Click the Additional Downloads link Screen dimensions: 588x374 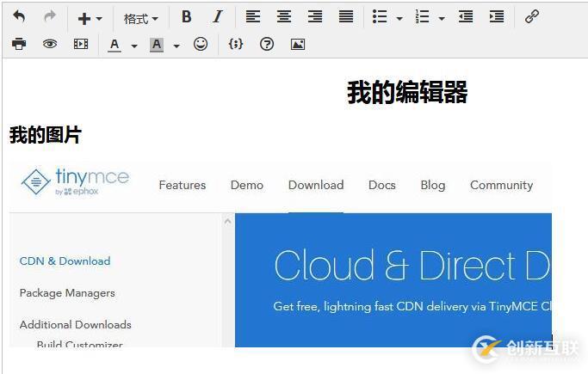(76, 325)
